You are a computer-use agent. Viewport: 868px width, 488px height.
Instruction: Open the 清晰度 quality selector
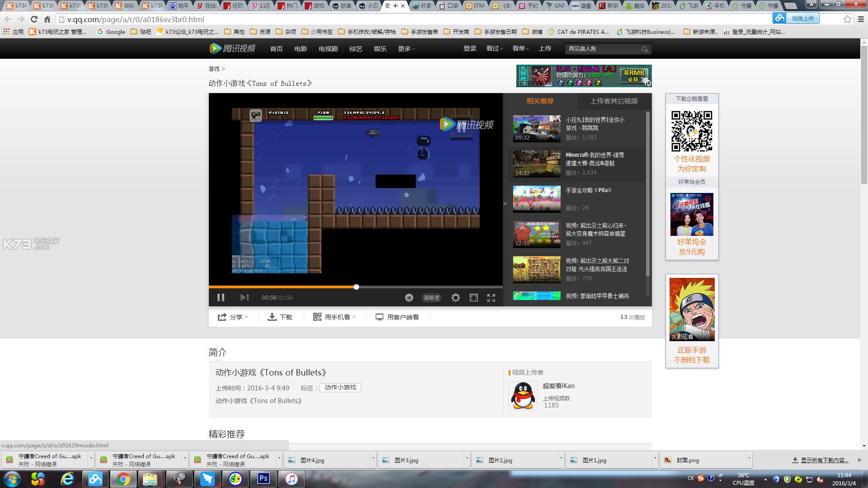pyautogui.click(x=431, y=298)
